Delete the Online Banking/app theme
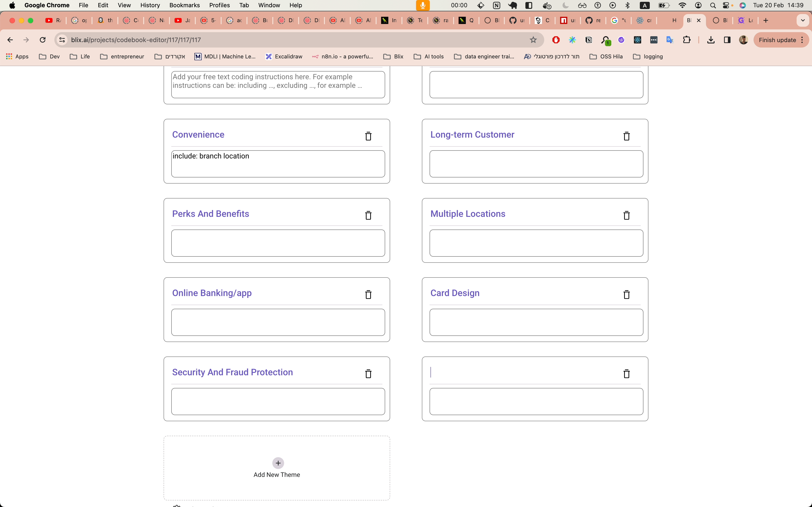Viewport: 812px width, 507px height. [368, 294]
